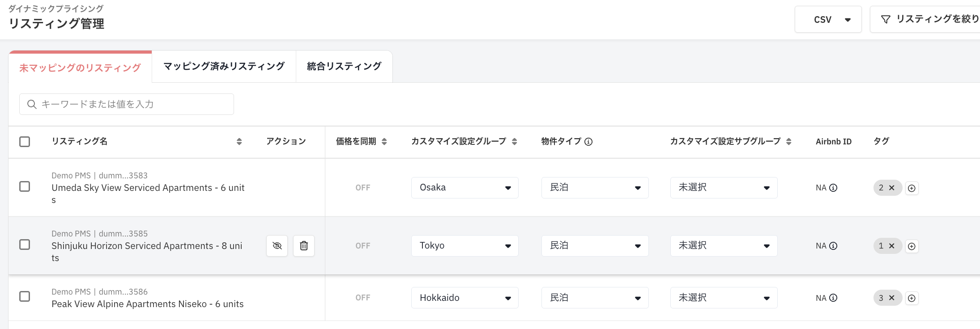The image size is (980, 329).
Task: Open the 統合リスティング tab
Action: pyautogui.click(x=344, y=67)
